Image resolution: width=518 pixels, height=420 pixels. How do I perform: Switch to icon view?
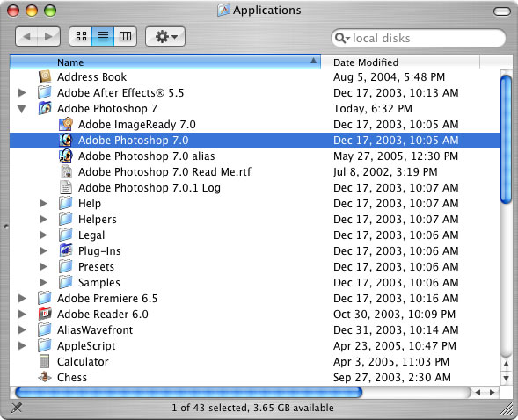click(81, 36)
